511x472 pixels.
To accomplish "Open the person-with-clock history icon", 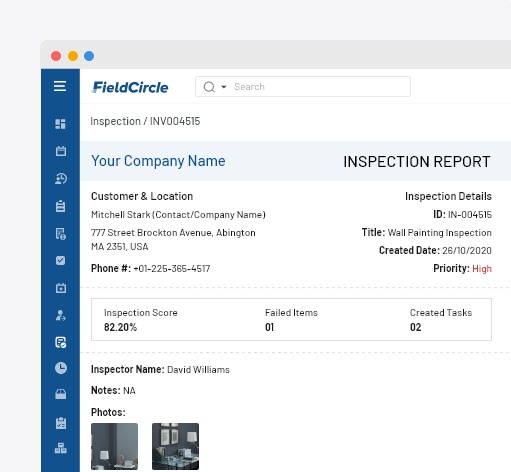I will tap(61, 179).
